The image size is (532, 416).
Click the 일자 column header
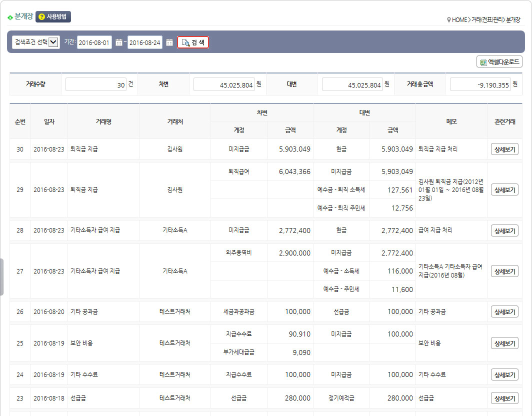pyautogui.click(x=49, y=121)
